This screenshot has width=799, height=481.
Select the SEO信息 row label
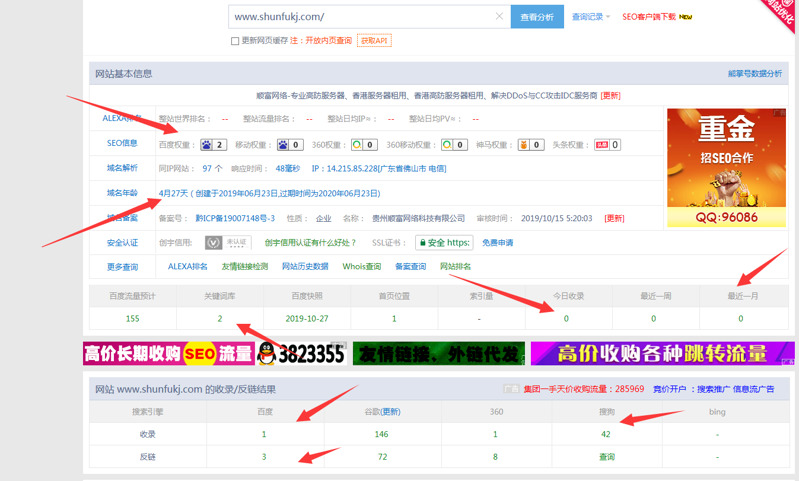tap(122, 143)
